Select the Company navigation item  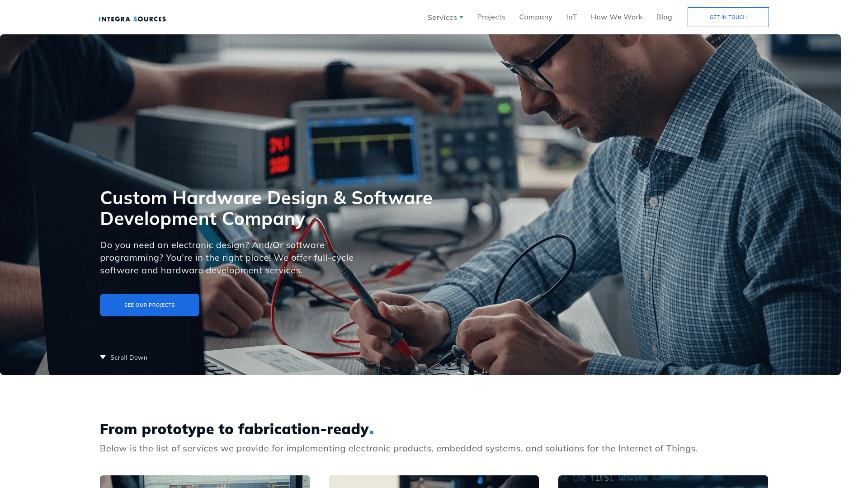click(x=536, y=17)
